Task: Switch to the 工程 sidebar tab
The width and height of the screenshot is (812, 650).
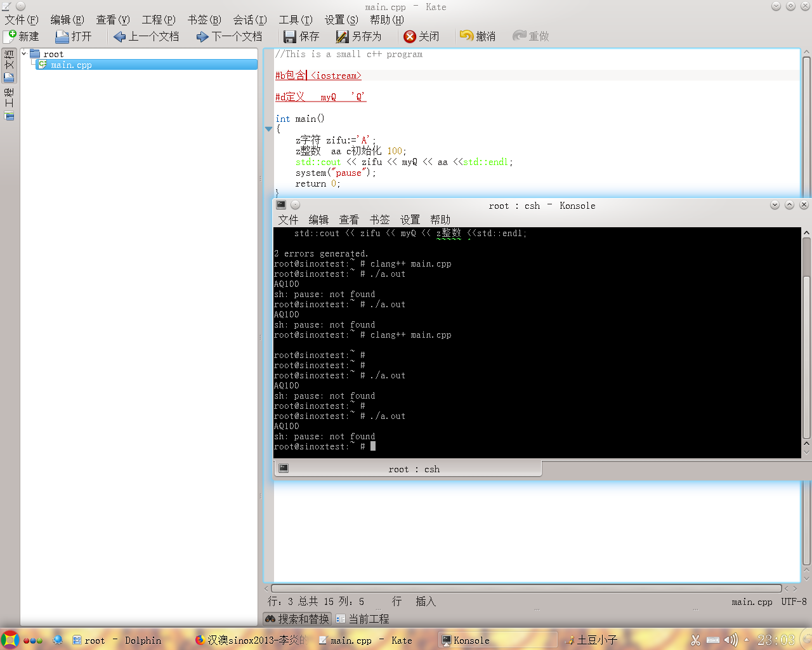Action: pyautogui.click(x=9, y=105)
